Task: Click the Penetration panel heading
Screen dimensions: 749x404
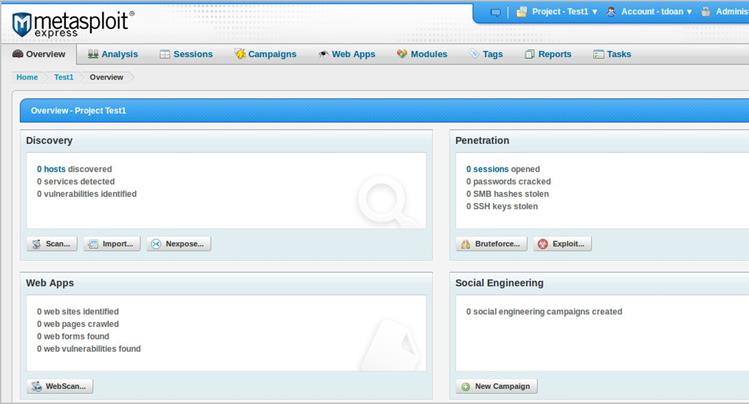Action: click(x=482, y=140)
